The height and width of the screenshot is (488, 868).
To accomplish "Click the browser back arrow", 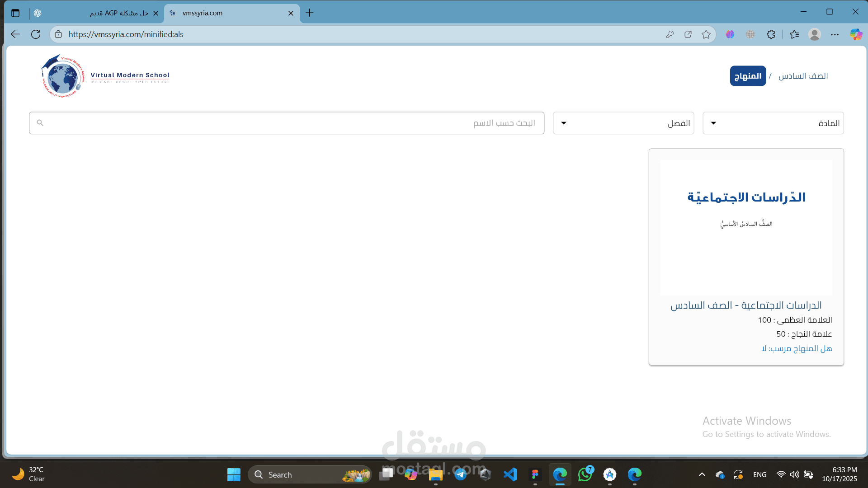I will click(15, 34).
